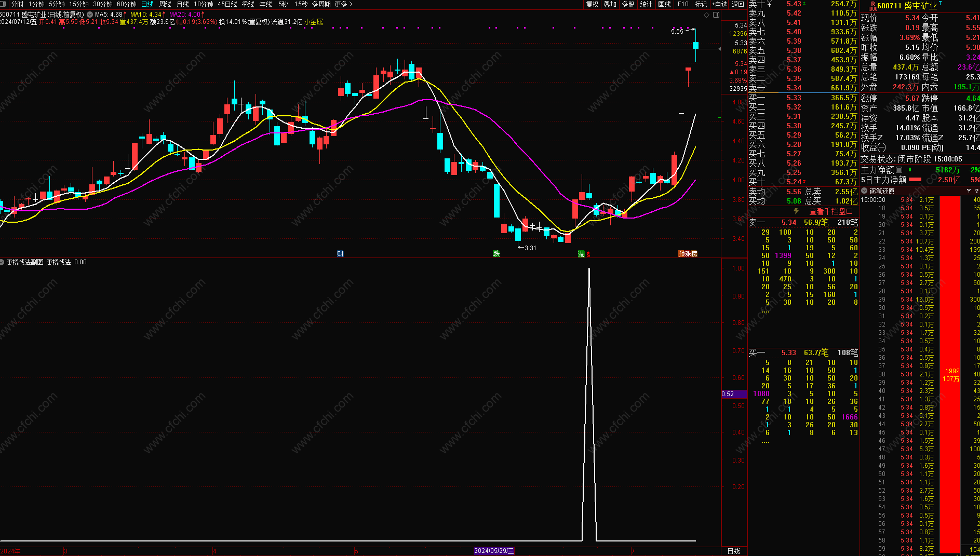Toggle 叠加 overlay in toolbar

(610, 4)
